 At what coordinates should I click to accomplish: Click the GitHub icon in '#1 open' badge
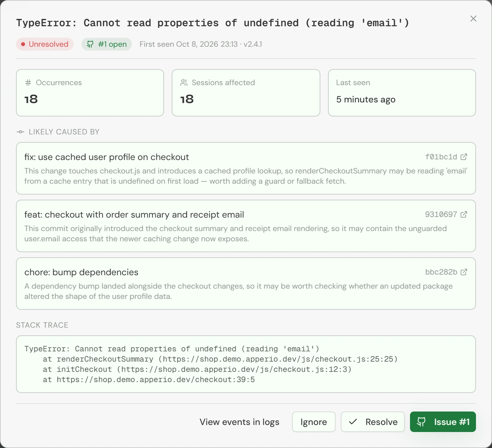pyautogui.click(x=90, y=44)
